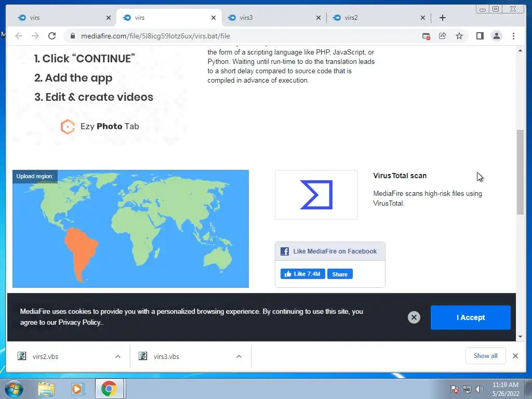
Task: Click the 'VirusTotal scan' heading
Action: coord(400,176)
